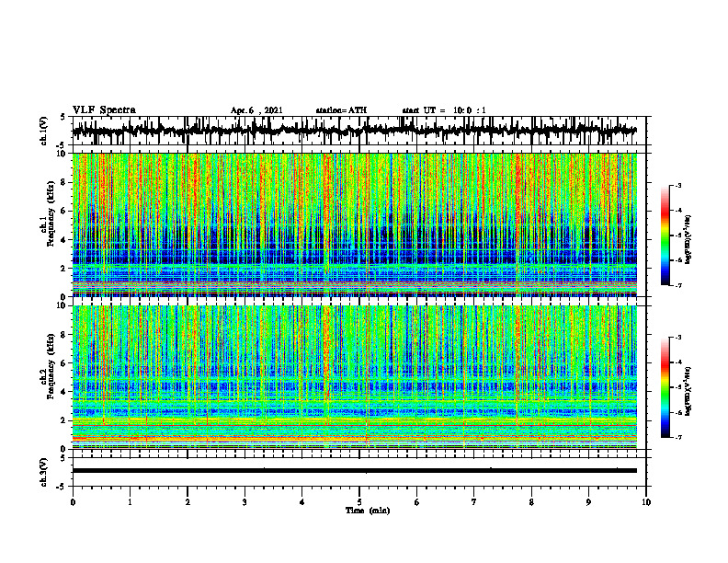Click the "Time (min)" x-axis label
The height and width of the screenshot is (563, 728).
368,511
